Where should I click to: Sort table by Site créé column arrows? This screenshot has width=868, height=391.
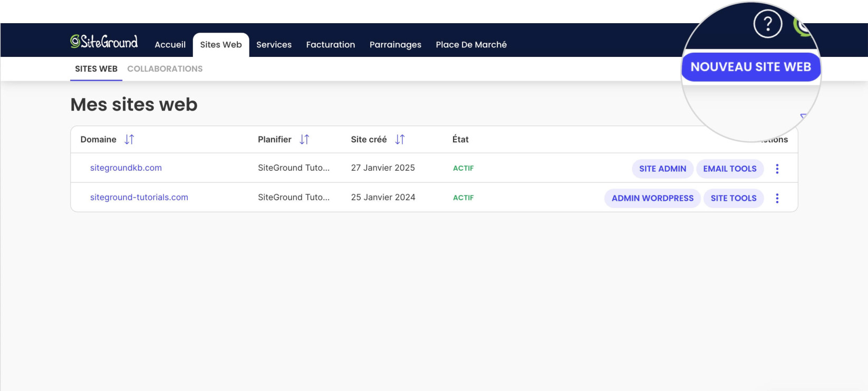pyautogui.click(x=400, y=140)
